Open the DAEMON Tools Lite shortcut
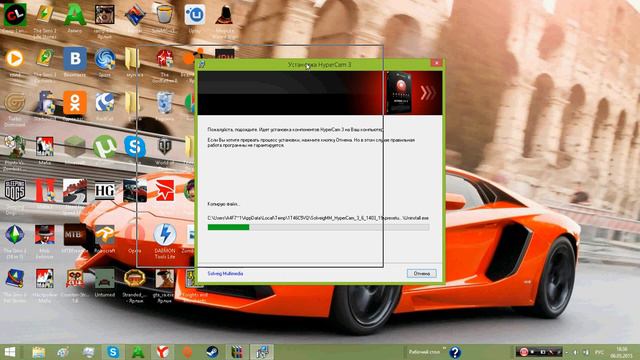This screenshot has width=640, height=360. click(165, 235)
